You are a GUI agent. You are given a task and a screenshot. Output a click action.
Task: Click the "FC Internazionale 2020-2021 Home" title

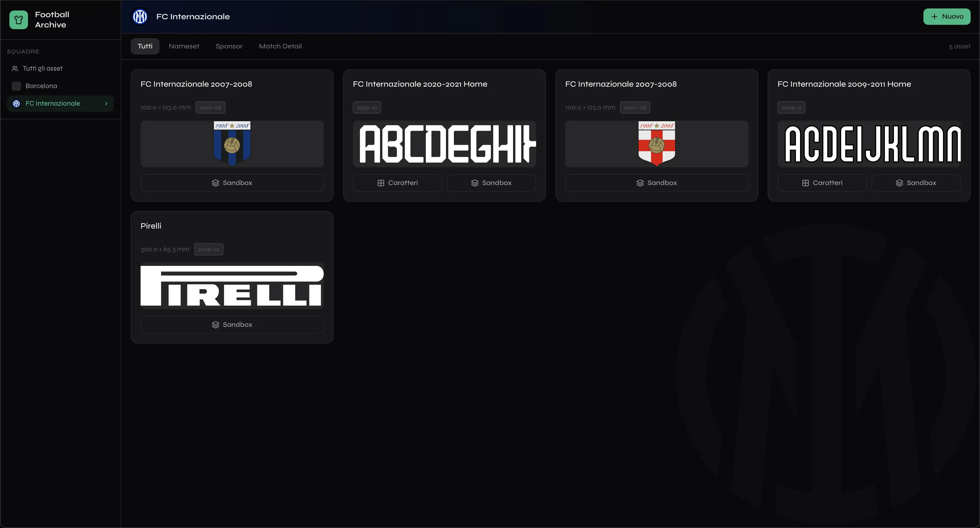pyautogui.click(x=420, y=84)
